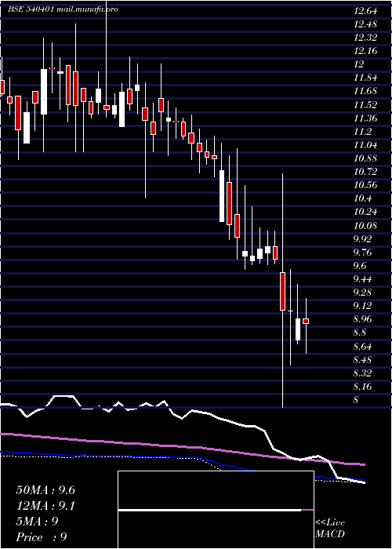The width and height of the screenshot is (392, 549).
Task: Click the 10.56 price axis label
Action: click(365, 185)
